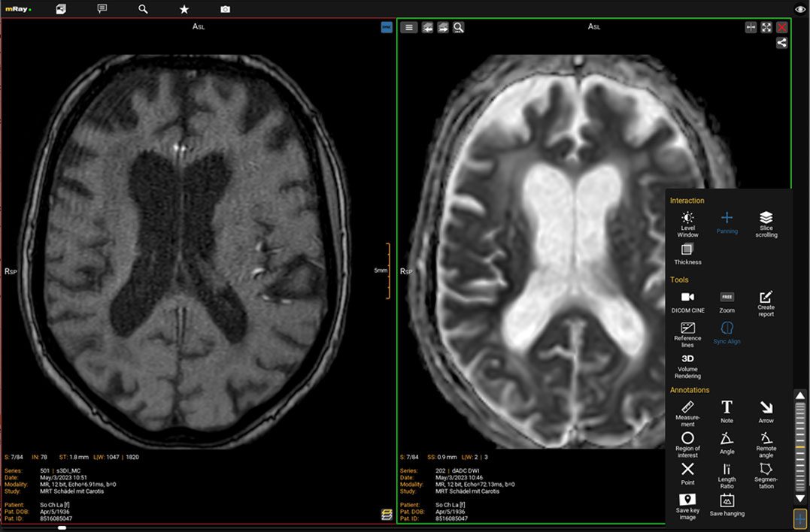
Task: Select the Measurement annotation tool
Action: tap(687, 413)
